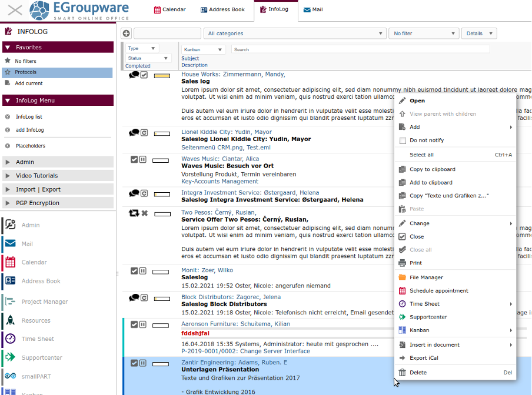
Task: Click Schedule appointment in context menu
Action: click(x=438, y=290)
